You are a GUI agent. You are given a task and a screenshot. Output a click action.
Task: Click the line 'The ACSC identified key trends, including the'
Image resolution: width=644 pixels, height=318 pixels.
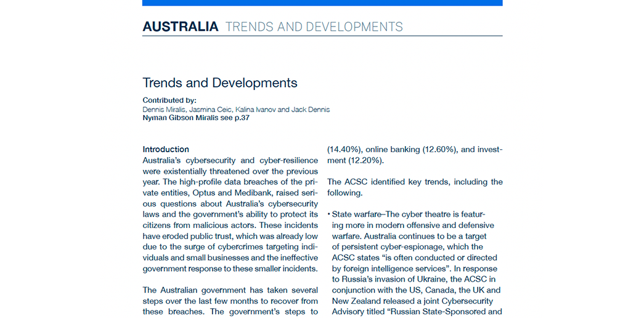pos(415,182)
